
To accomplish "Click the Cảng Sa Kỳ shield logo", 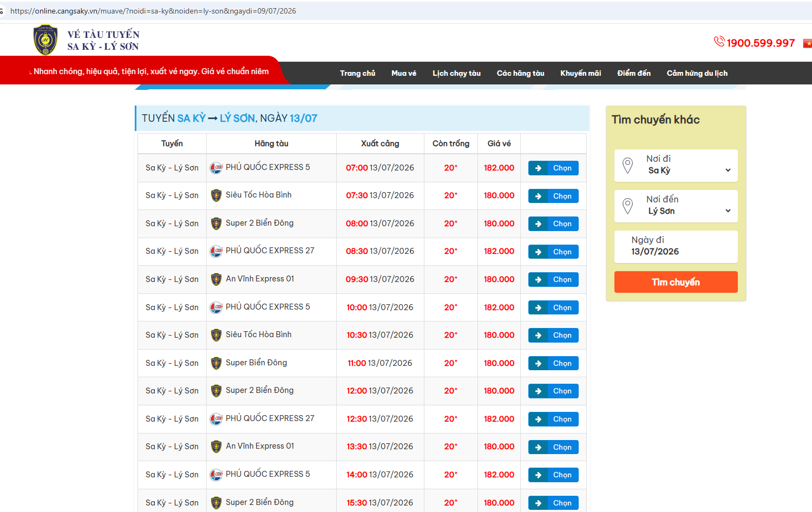I will 45,40.
